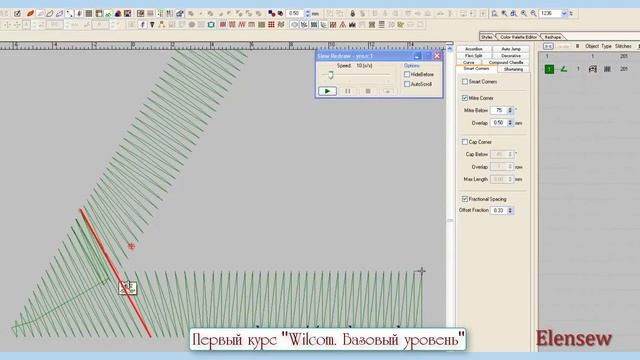Click the Mitre Below value field
Screen dimensions: 640x360
[x=499, y=110]
